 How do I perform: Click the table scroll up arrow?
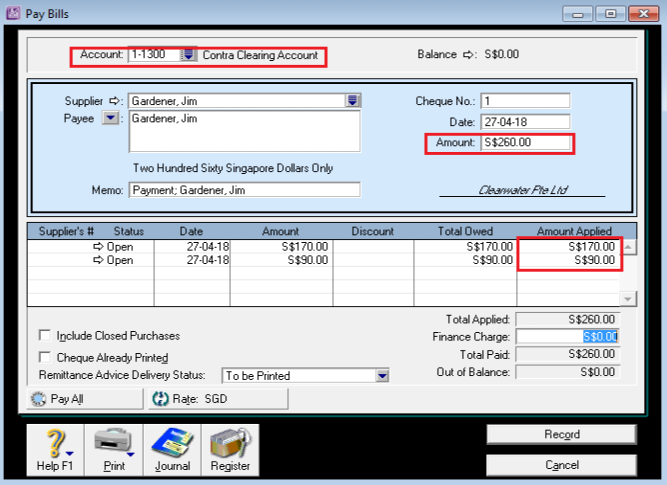point(628,247)
